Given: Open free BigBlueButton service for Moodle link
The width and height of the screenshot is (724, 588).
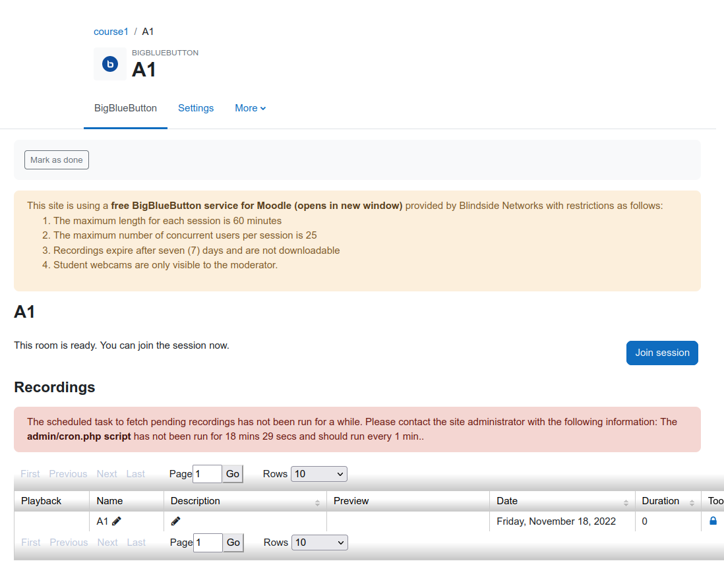Looking at the screenshot, I should click(256, 206).
